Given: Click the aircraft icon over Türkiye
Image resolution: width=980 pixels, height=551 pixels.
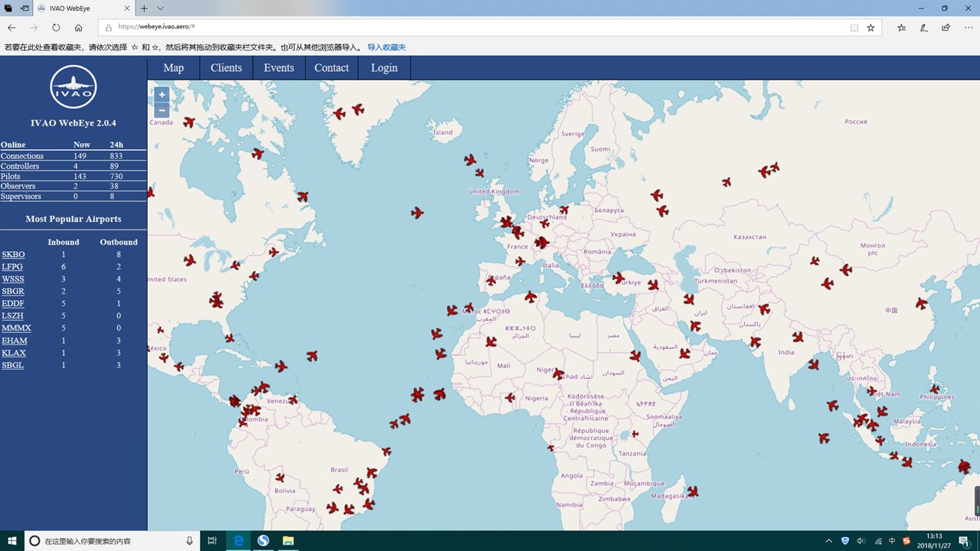Looking at the screenshot, I should [x=619, y=278].
